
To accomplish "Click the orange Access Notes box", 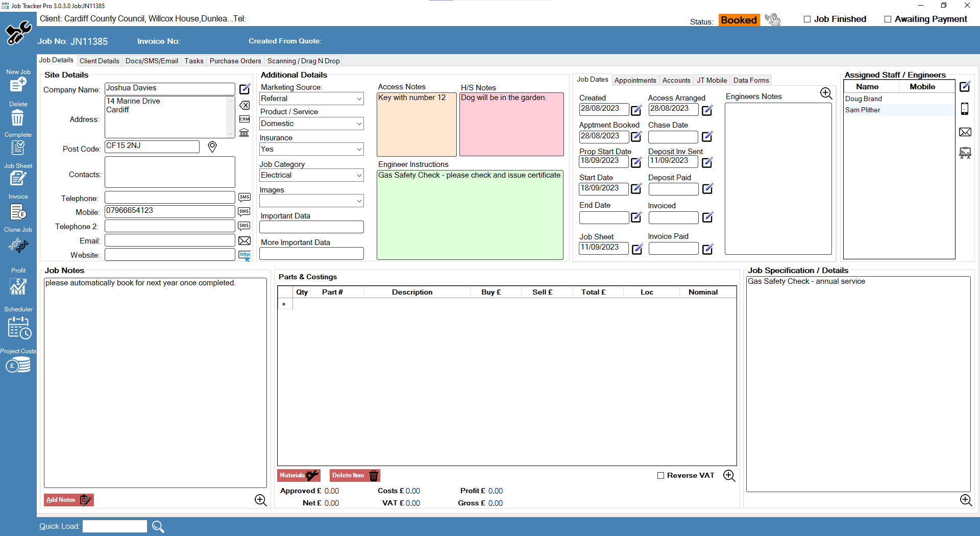I will [x=416, y=124].
